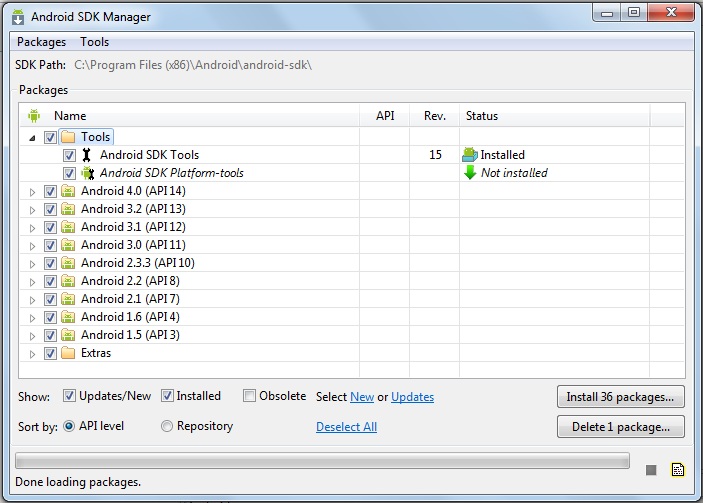This screenshot has height=503, width=703.
Task: Collapse the Tools tree node
Action: click(x=32, y=137)
